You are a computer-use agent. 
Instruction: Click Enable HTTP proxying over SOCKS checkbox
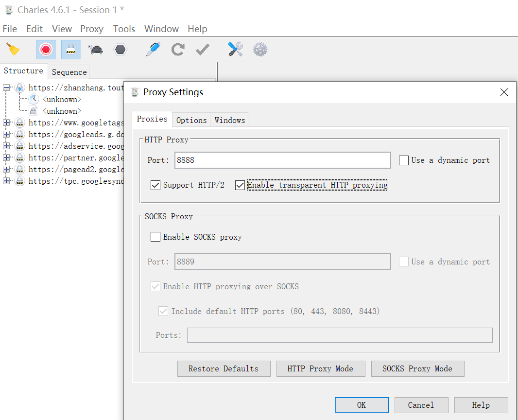point(155,286)
